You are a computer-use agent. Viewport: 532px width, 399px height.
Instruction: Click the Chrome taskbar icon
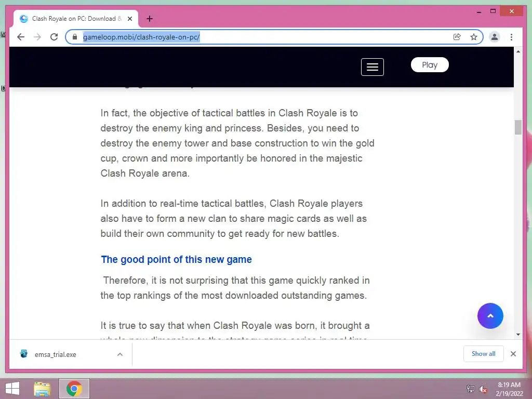74,389
